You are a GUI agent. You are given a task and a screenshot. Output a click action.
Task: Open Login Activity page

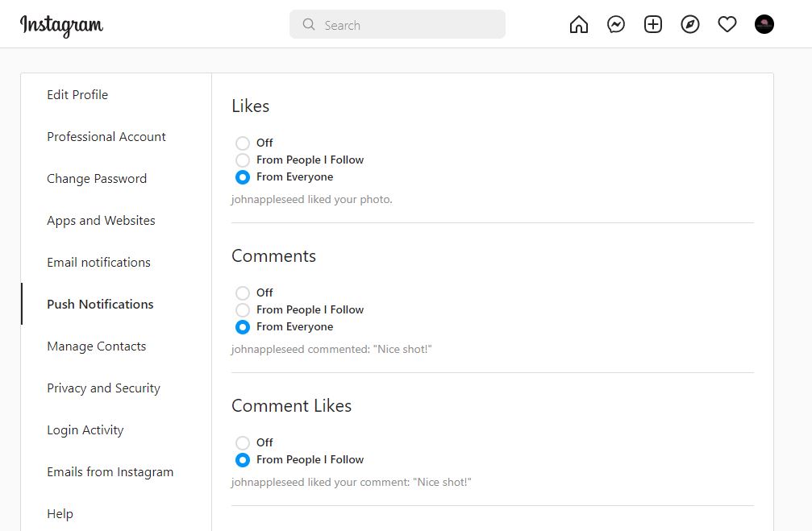[x=85, y=430]
